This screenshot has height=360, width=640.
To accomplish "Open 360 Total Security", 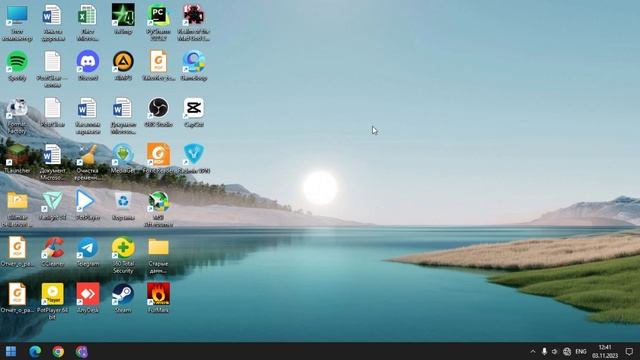I will click(x=123, y=256).
